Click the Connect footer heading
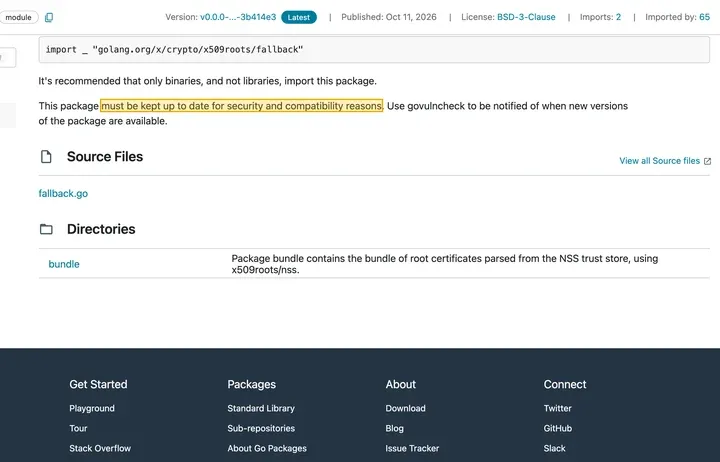Viewport: 720px width, 462px height. [x=565, y=384]
